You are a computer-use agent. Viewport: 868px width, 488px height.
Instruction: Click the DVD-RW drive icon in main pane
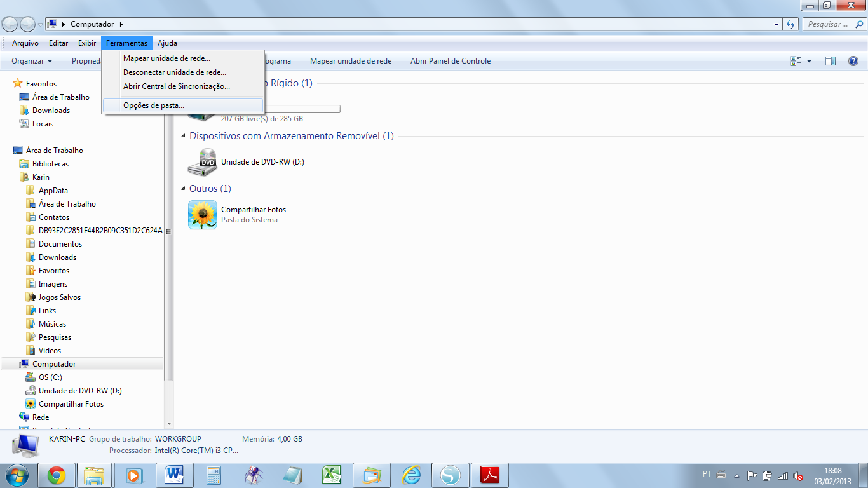pyautogui.click(x=202, y=162)
